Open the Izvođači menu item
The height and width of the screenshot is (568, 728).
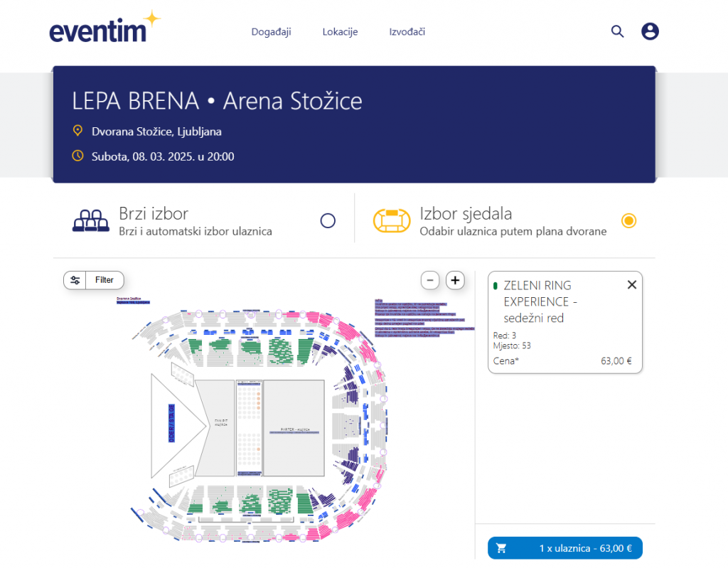[x=407, y=31]
